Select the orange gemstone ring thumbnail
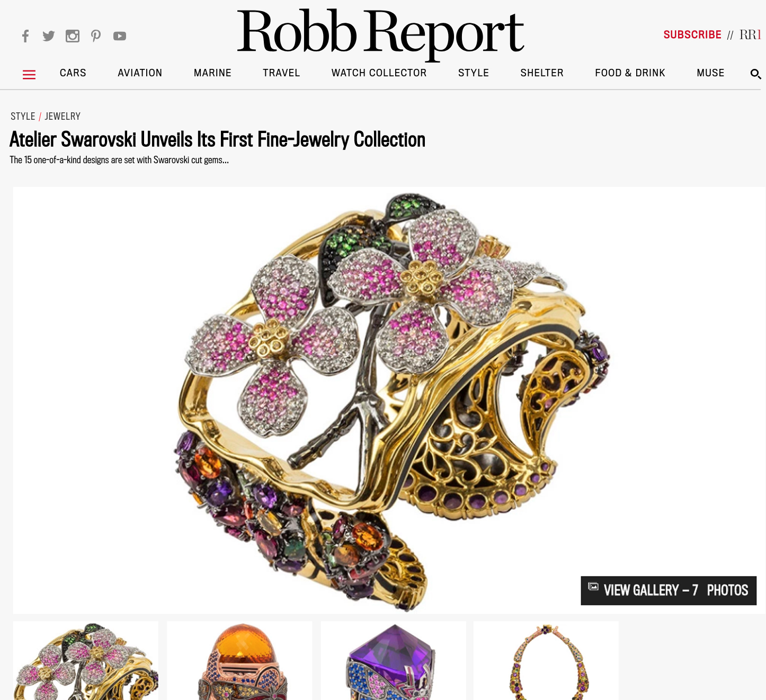This screenshot has height=700, width=766. pyautogui.click(x=239, y=660)
